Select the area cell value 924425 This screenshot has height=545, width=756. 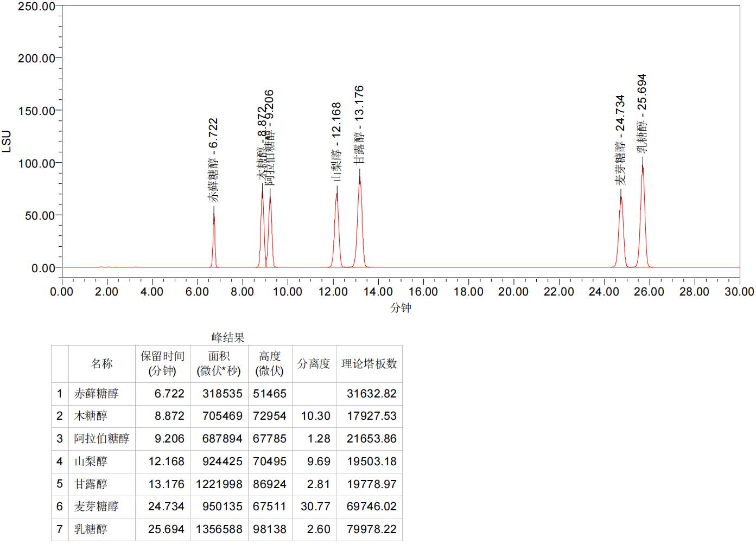click(x=222, y=461)
